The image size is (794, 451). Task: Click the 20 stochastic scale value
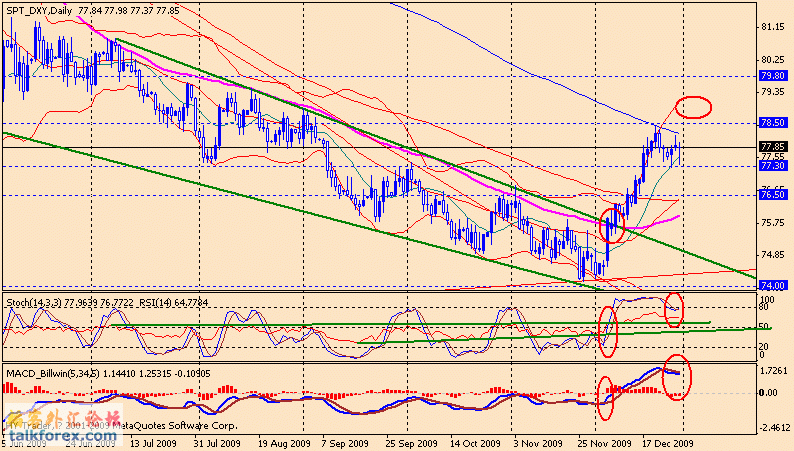764,347
